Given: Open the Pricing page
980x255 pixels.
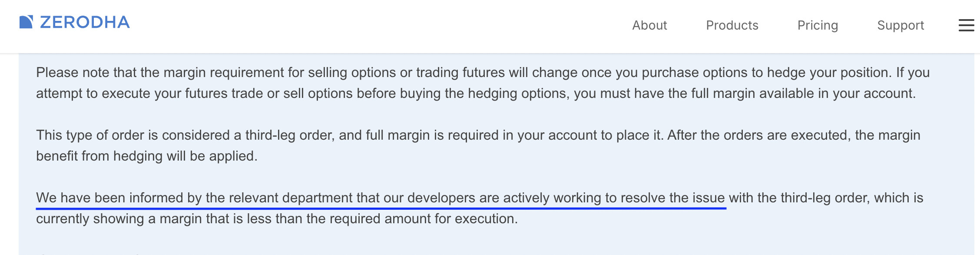Looking at the screenshot, I should pyautogui.click(x=818, y=25).
